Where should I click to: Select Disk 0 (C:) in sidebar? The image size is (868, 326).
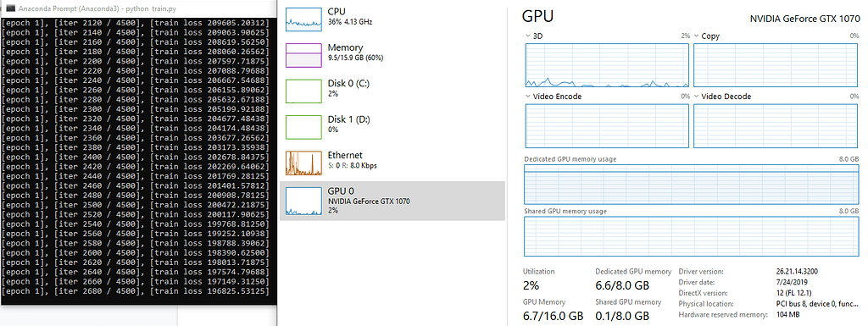point(392,91)
